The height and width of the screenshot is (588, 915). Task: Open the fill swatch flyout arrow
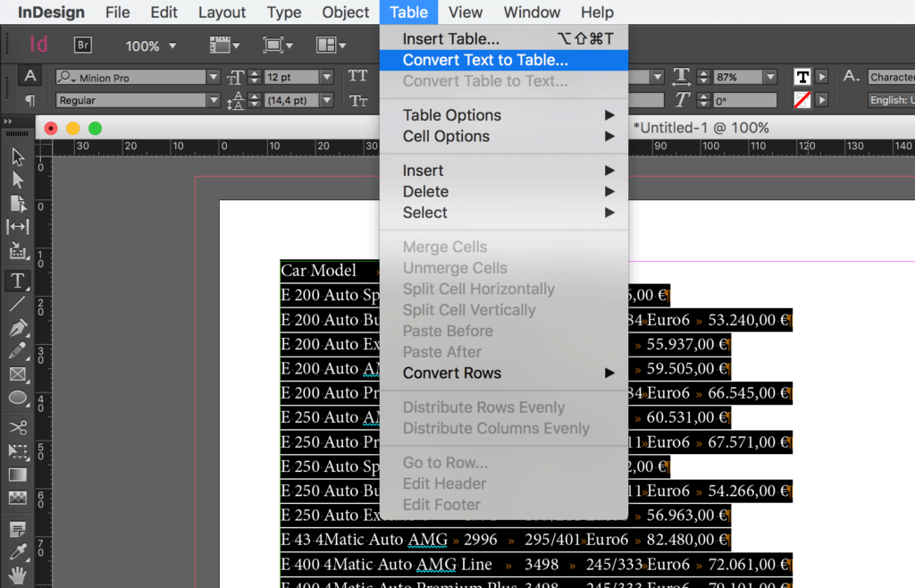click(822, 77)
